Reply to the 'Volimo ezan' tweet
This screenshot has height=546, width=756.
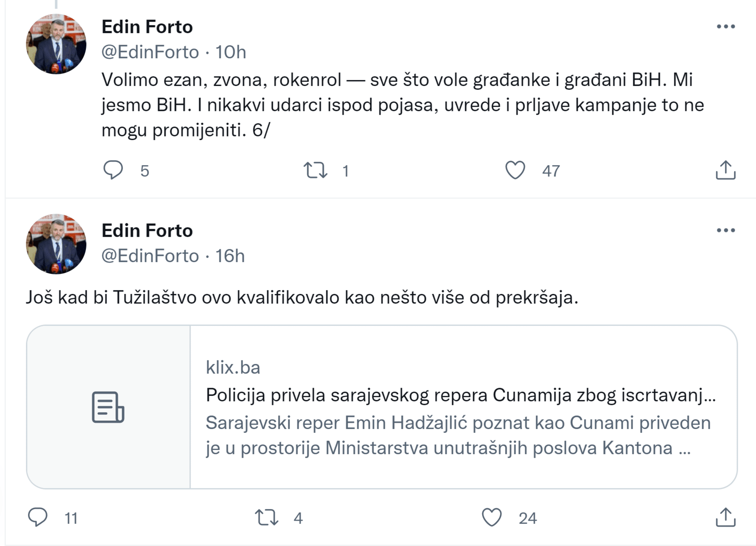click(113, 170)
